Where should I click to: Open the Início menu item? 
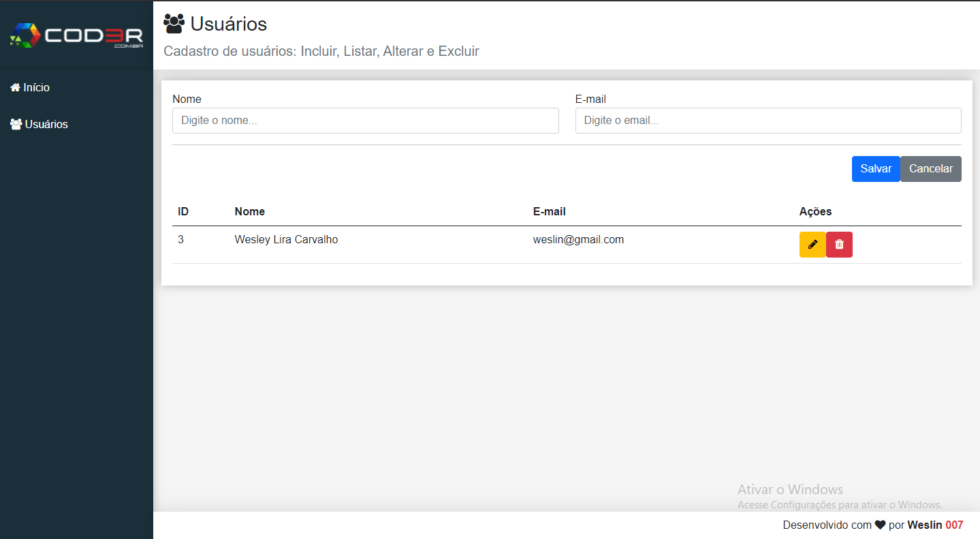[x=76, y=87]
